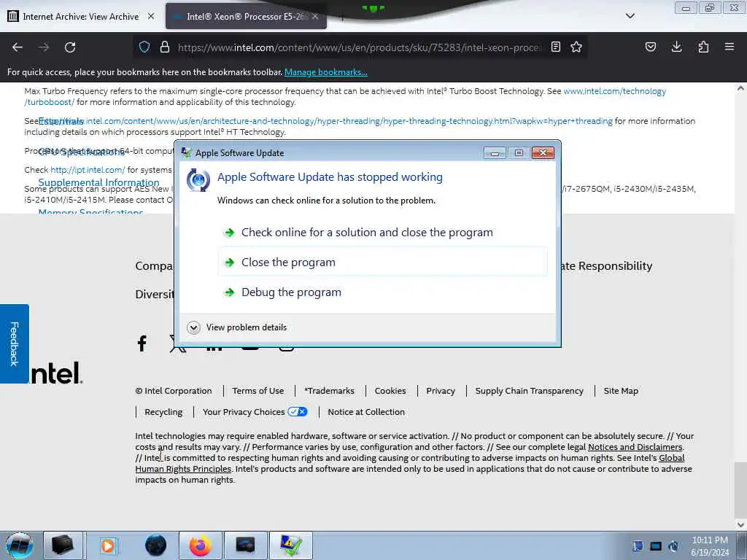Open the Supplemental Information overlay link

(98, 183)
